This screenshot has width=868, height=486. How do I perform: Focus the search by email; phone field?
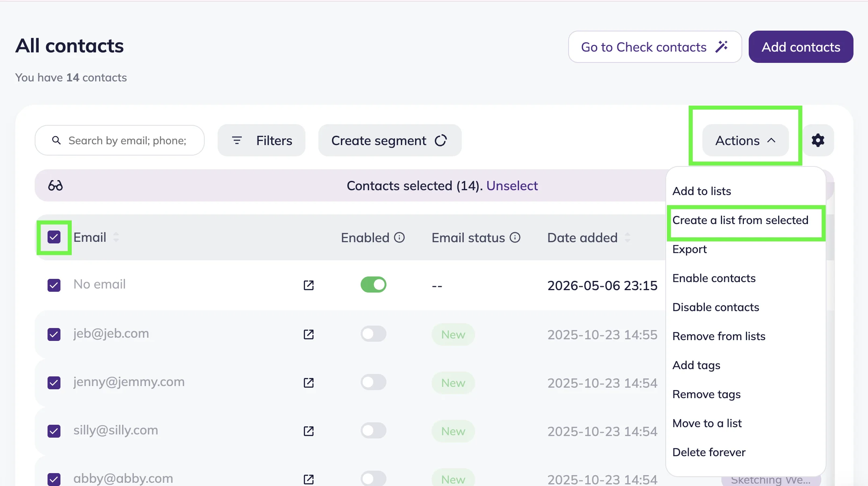coord(120,140)
